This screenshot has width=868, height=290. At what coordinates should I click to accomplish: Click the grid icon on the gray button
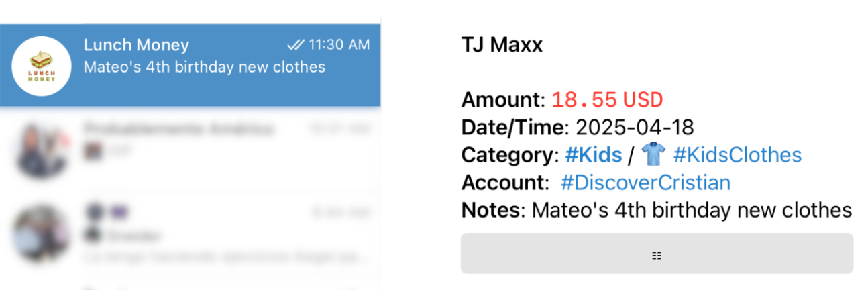[657, 255]
